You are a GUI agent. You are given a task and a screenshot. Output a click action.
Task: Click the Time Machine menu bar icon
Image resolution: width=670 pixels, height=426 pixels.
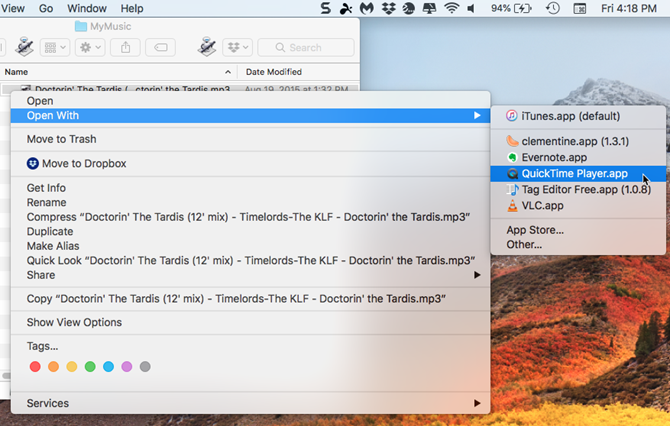coord(553,8)
